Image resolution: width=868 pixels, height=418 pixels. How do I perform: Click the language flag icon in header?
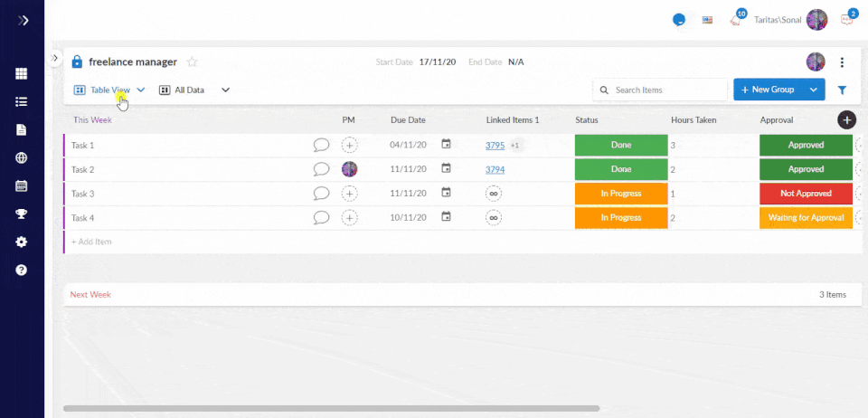pos(707,20)
